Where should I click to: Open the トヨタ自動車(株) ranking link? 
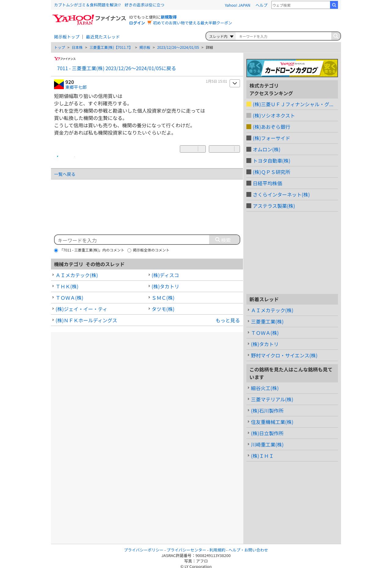point(271,161)
